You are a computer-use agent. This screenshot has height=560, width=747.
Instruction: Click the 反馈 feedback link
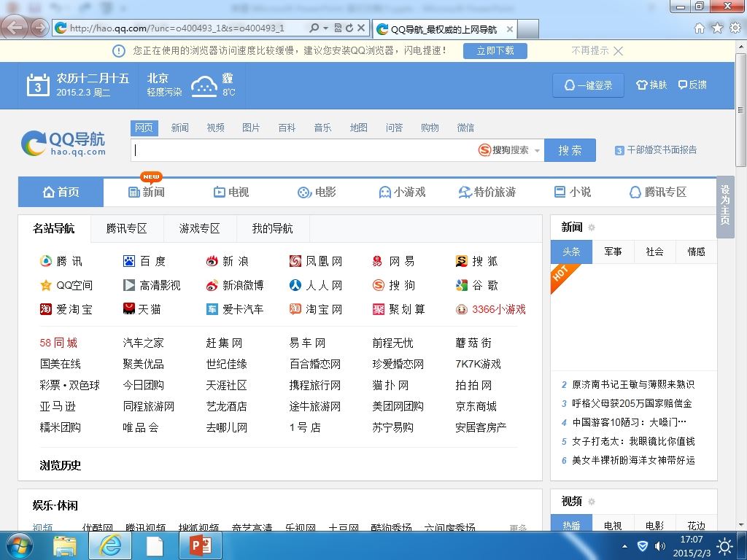point(692,85)
